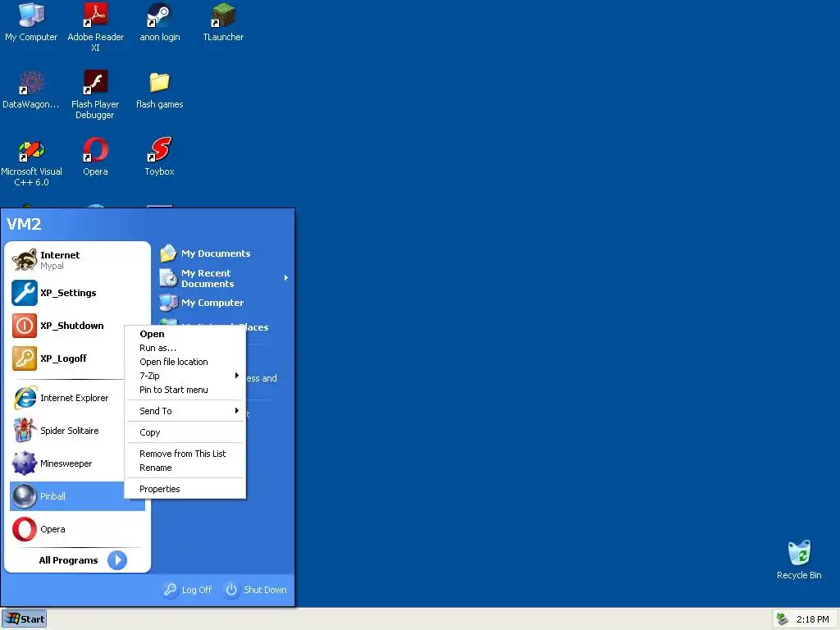Open the flash games folder
Screen dimensions: 840x630
[160, 90]
